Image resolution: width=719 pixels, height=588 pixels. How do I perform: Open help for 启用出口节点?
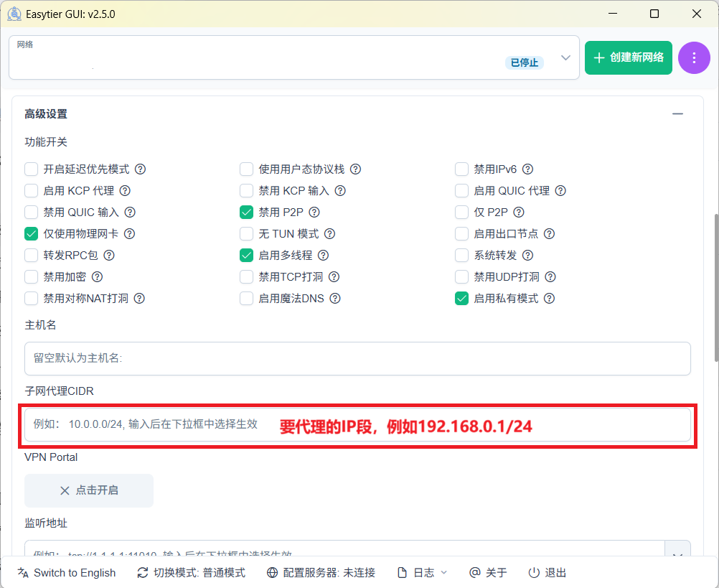point(550,234)
